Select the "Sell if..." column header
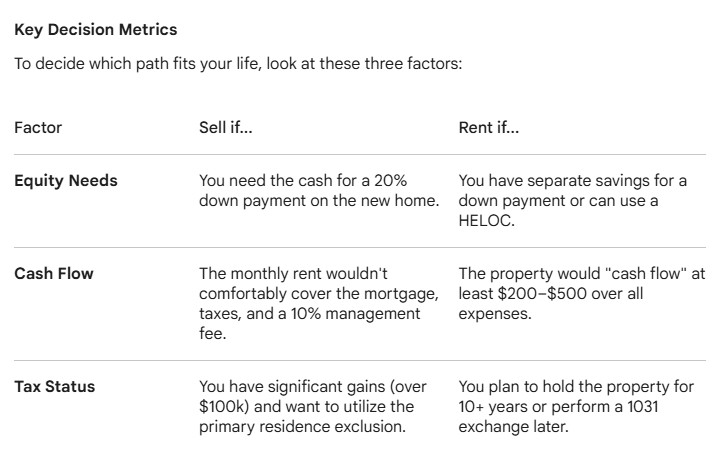 click(229, 129)
